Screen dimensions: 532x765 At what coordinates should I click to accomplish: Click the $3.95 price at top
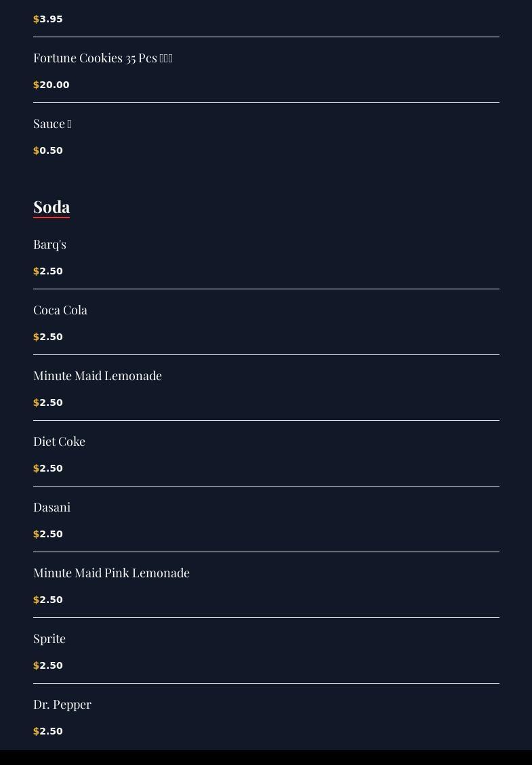pos(48,19)
